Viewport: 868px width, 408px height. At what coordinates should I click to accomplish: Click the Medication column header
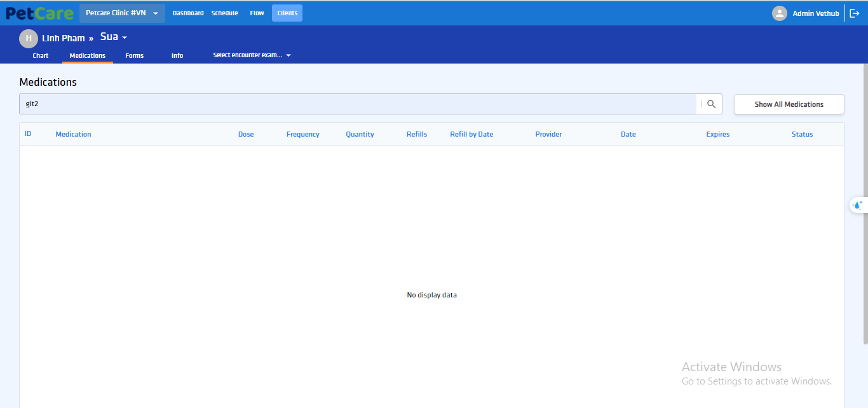[x=74, y=134]
